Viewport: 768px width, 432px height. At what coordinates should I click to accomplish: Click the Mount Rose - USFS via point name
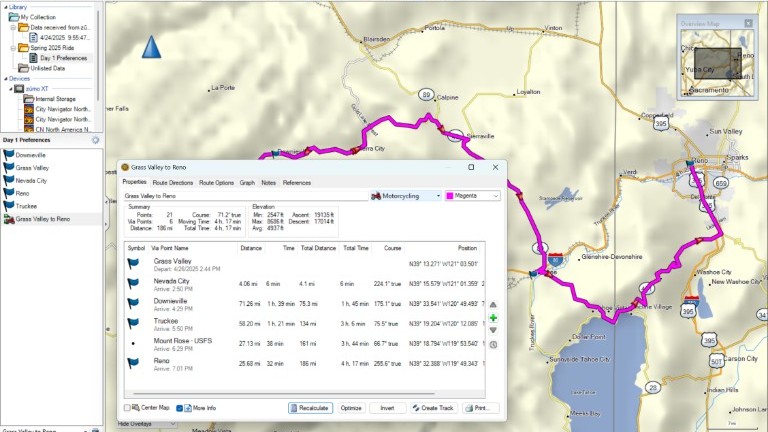(183, 341)
